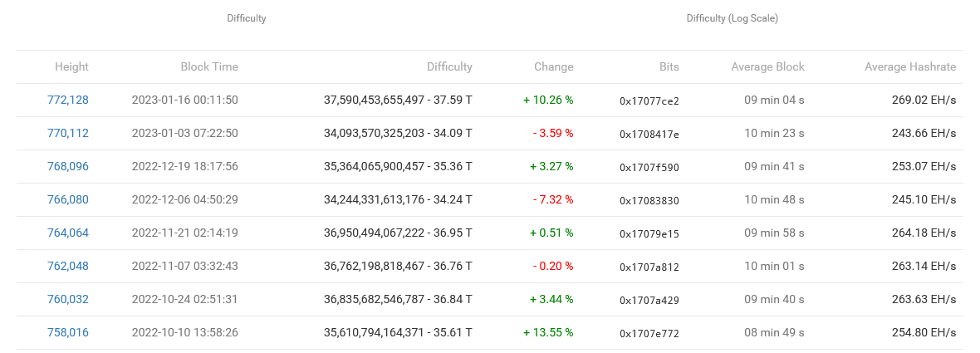Image resolution: width=980 pixels, height=353 pixels.
Task: Click the Height column header
Action: pos(71,66)
